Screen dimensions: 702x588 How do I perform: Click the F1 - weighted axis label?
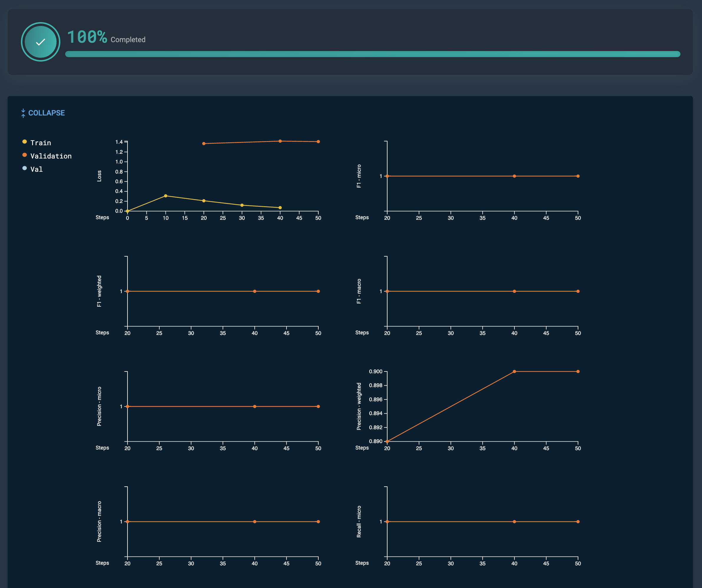pyautogui.click(x=99, y=291)
